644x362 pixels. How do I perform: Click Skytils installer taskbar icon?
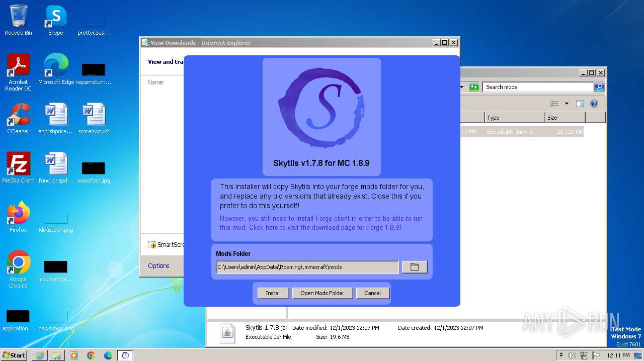(125, 355)
